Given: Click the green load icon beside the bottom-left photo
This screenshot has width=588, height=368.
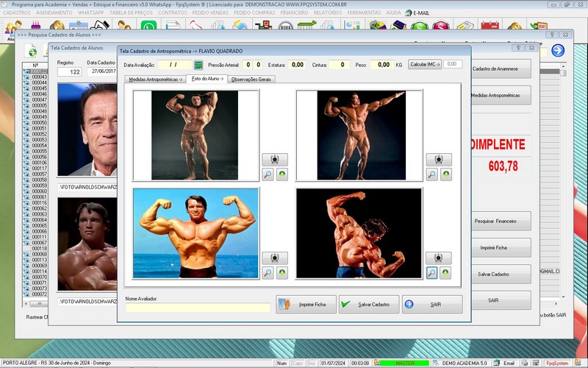Looking at the screenshot, I should click(x=282, y=273).
